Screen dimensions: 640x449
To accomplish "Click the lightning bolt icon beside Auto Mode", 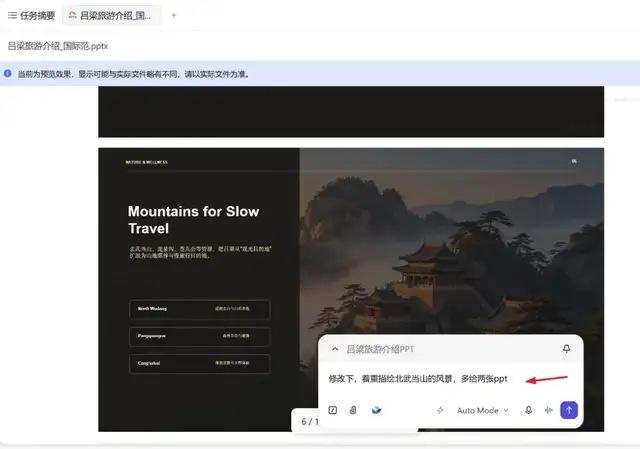I will pyautogui.click(x=440, y=410).
